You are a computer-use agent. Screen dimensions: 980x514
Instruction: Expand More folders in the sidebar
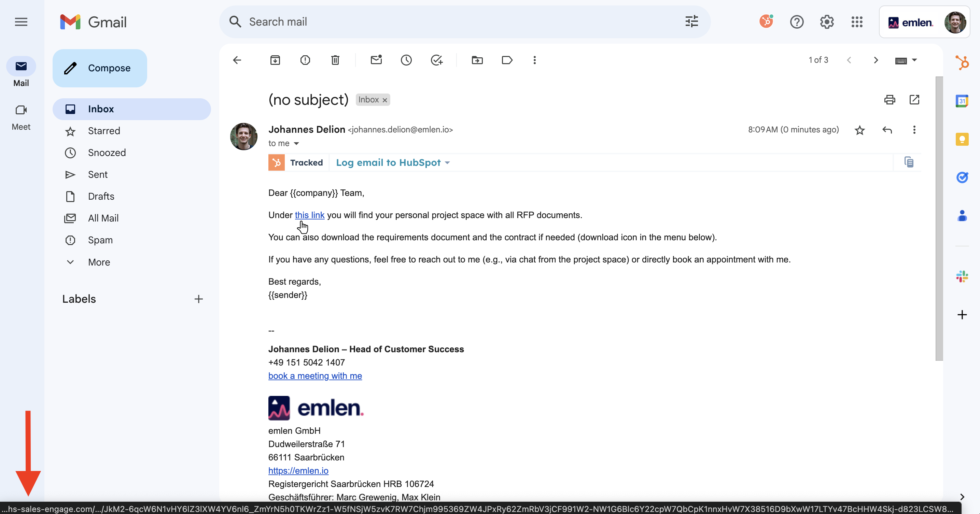coord(99,262)
